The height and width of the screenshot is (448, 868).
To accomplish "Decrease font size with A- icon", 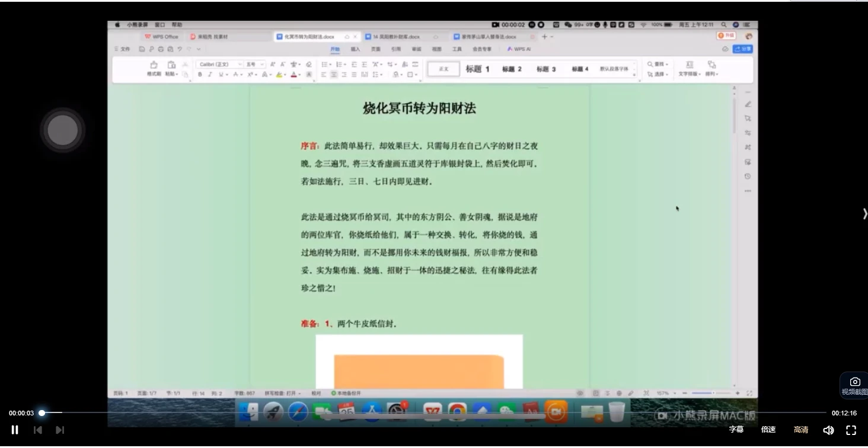I will pyautogui.click(x=283, y=64).
